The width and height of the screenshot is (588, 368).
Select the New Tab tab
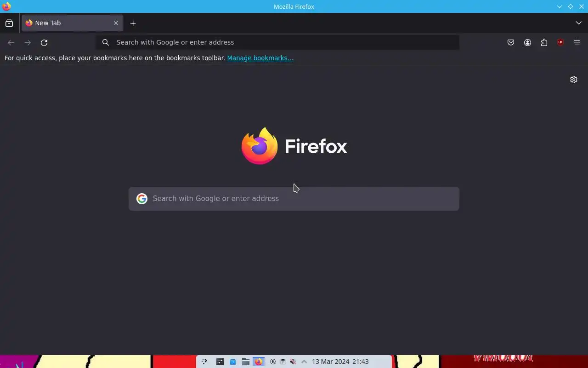(72, 23)
